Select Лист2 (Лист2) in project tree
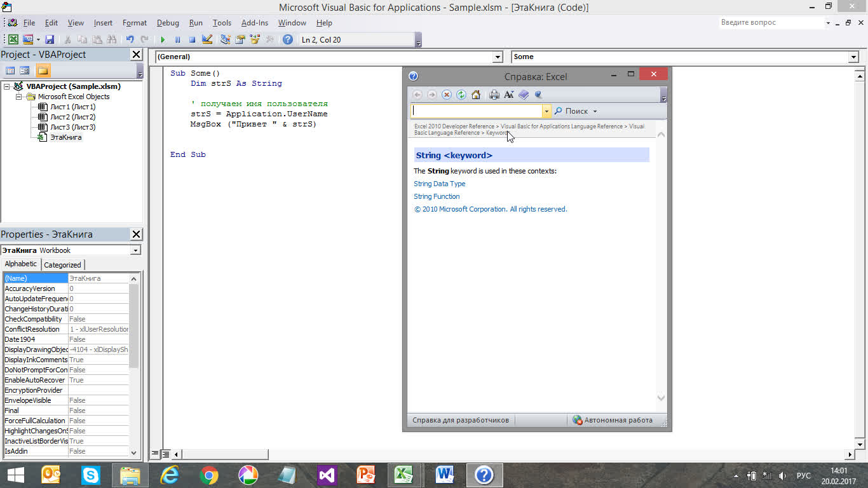This screenshot has height=488, width=868. [x=73, y=117]
